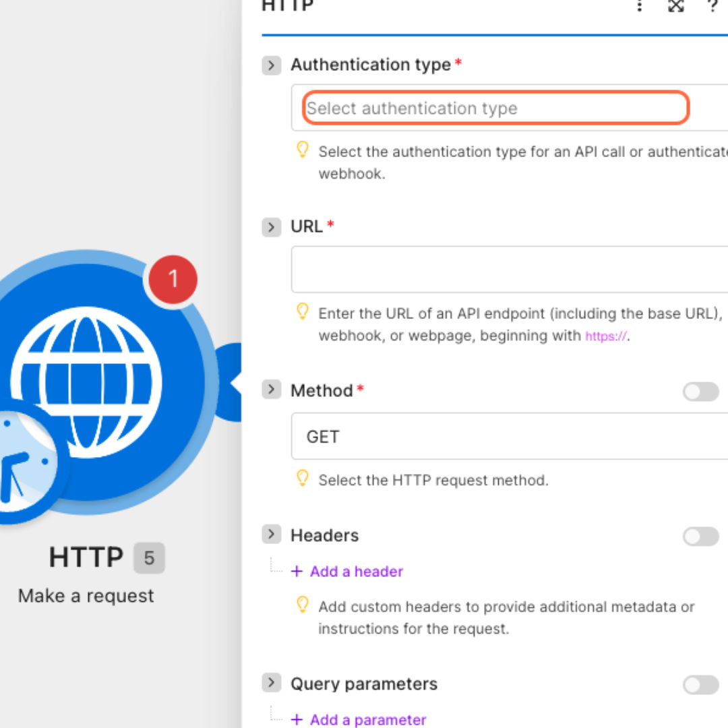Screen dimensions: 728x728
Task: Click Add a header link
Action: (356, 571)
